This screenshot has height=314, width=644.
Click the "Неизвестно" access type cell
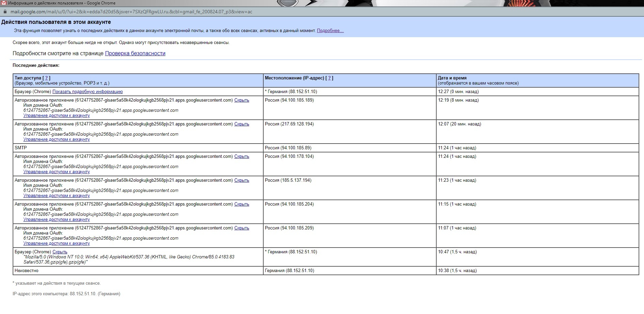click(x=138, y=271)
